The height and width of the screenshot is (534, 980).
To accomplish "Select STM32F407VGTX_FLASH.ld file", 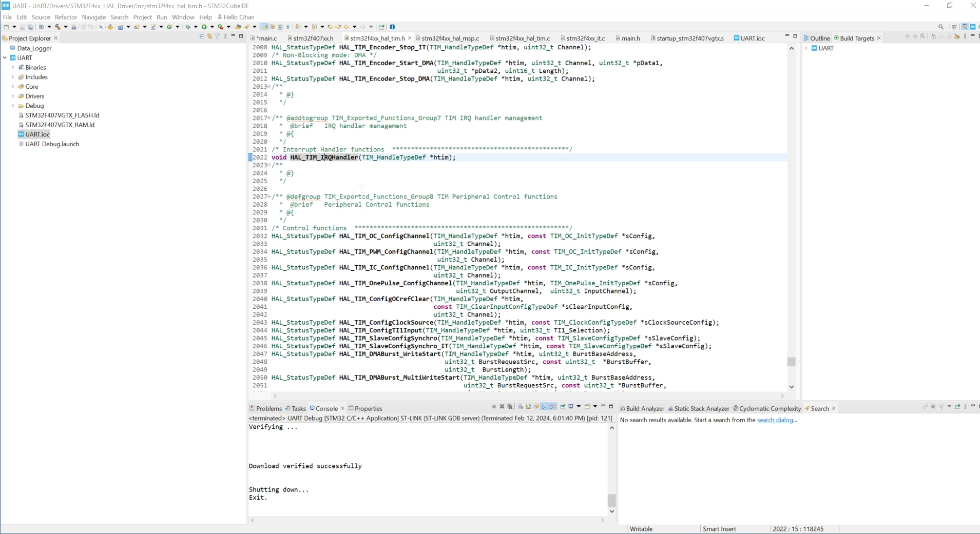I will pos(62,115).
